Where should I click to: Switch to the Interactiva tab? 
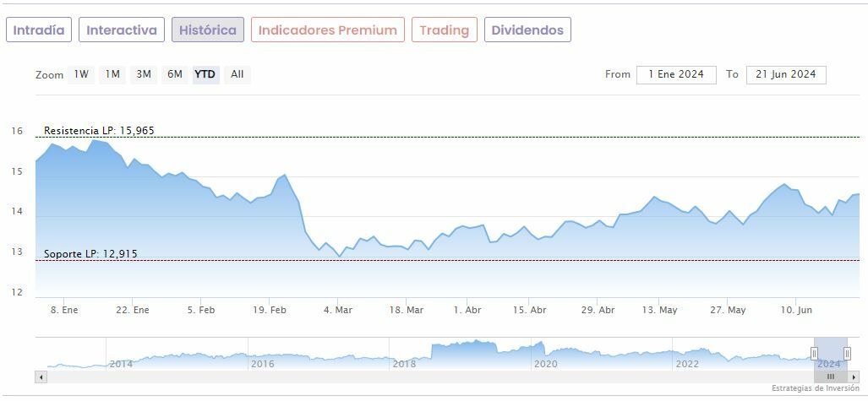(x=122, y=30)
